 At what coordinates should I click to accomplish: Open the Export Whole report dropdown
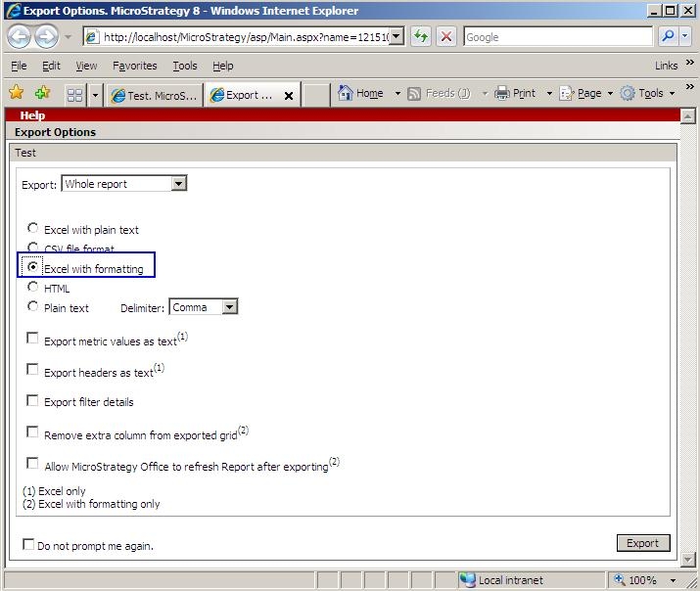(x=177, y=183)
